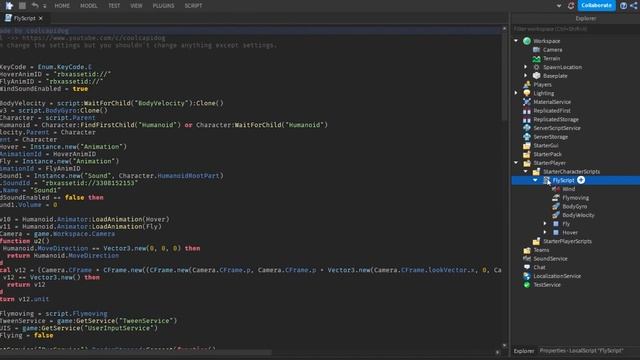
Task: Select the FlyScript item in Explorer
Action: [x=563, y=180]
